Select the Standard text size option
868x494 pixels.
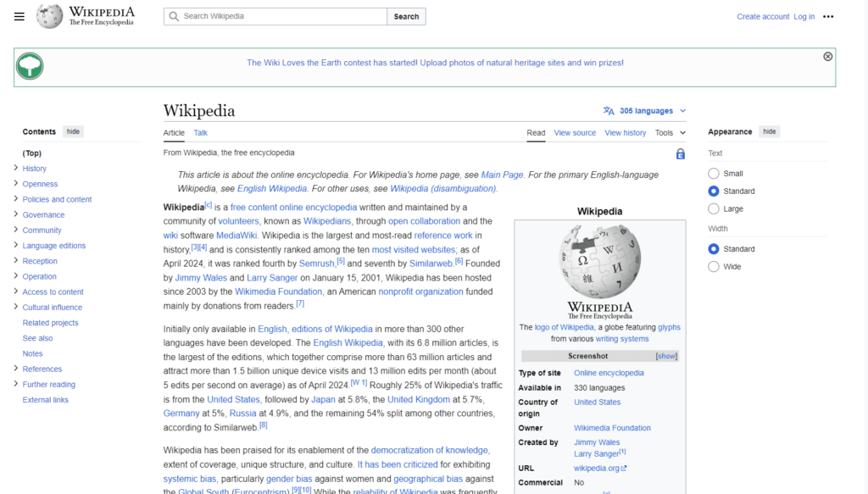click(x=714, y=191)
